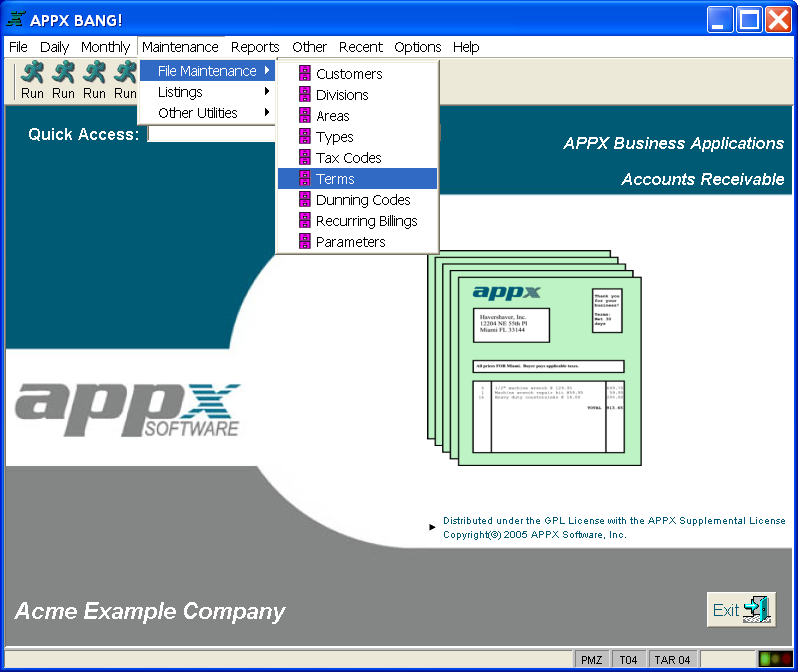Image resolution: width=798 pixels, height=672 pixels.
Task: Choose Areas in the submenu
Action: [x=357, y=116]
